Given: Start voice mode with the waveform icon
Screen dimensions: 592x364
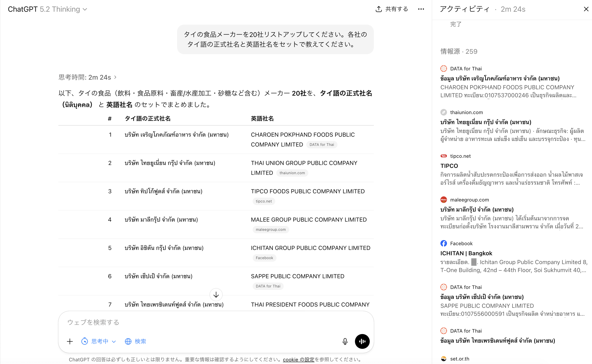Looking at the screenshot, I should point(362,341).
